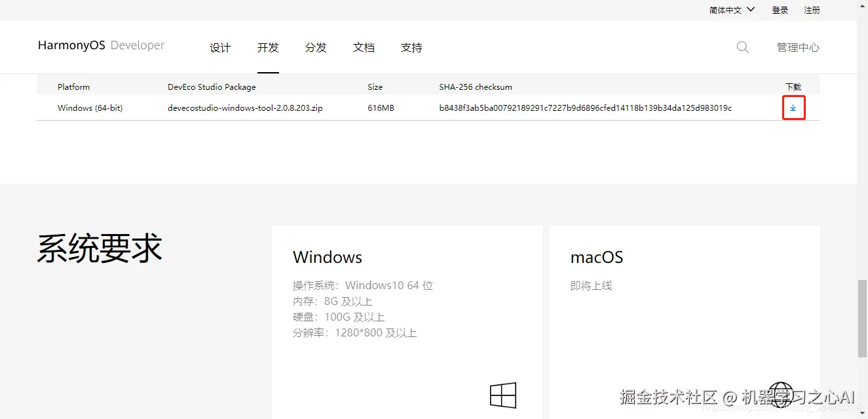The width and height of the screenshot is (868, 419).
Task: Click the 内存：8G 及以上 line
Action: coord(333,301)
